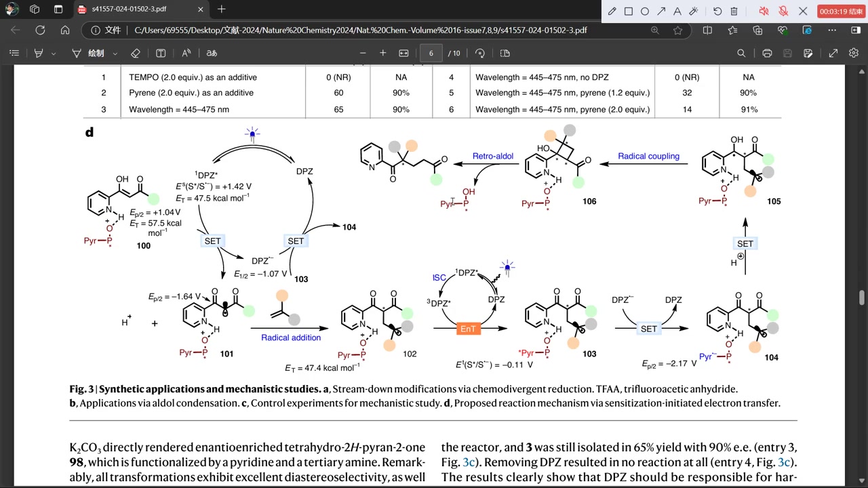Open the PDF table of contents sidebar
868x488 pixels.
(x=14, y=53)
